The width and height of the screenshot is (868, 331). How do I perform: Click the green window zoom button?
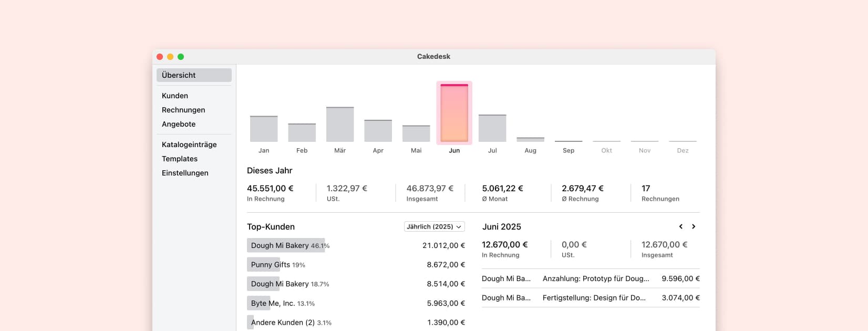(181, 57)
